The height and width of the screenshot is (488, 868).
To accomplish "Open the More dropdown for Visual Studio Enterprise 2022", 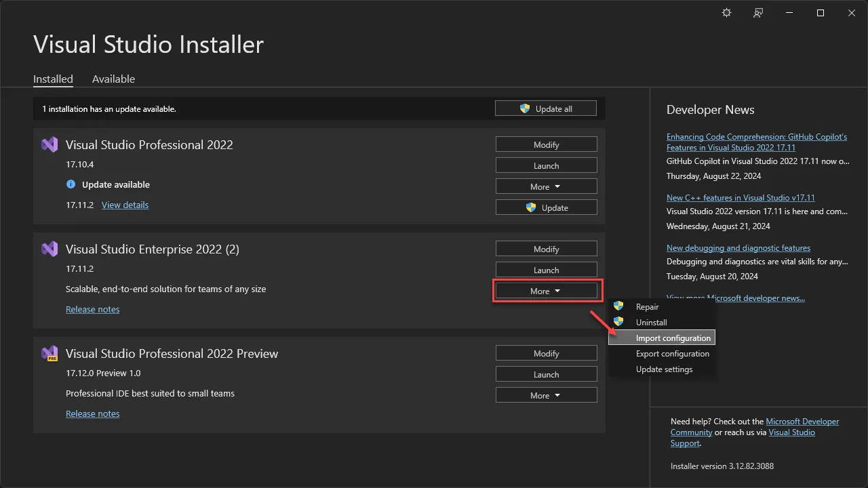I will pos(546,291).
